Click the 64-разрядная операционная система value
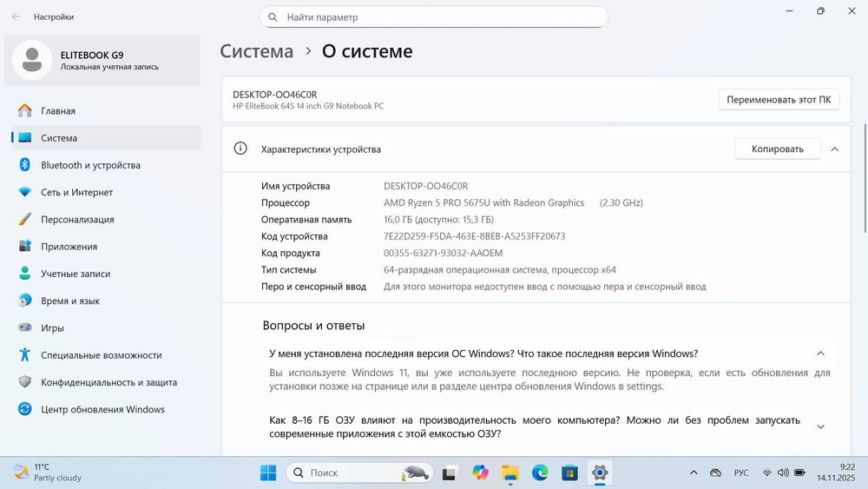 [499, 270]
